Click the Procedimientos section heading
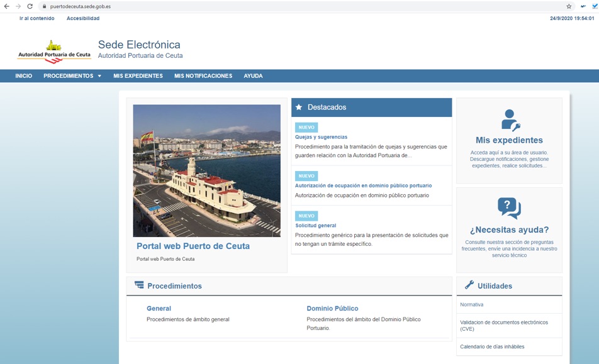This screenshot has width=599, height=364. pos(174,286)
